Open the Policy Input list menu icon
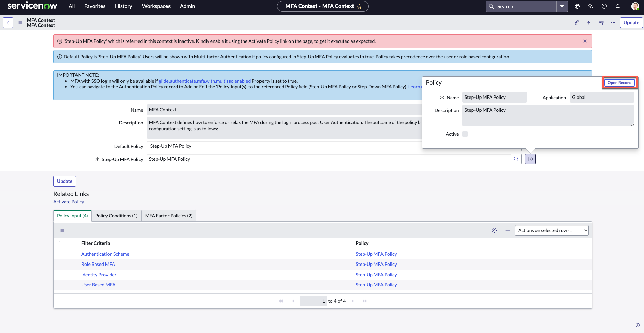This screenshot has height=333, width=644. click(62, 230)
